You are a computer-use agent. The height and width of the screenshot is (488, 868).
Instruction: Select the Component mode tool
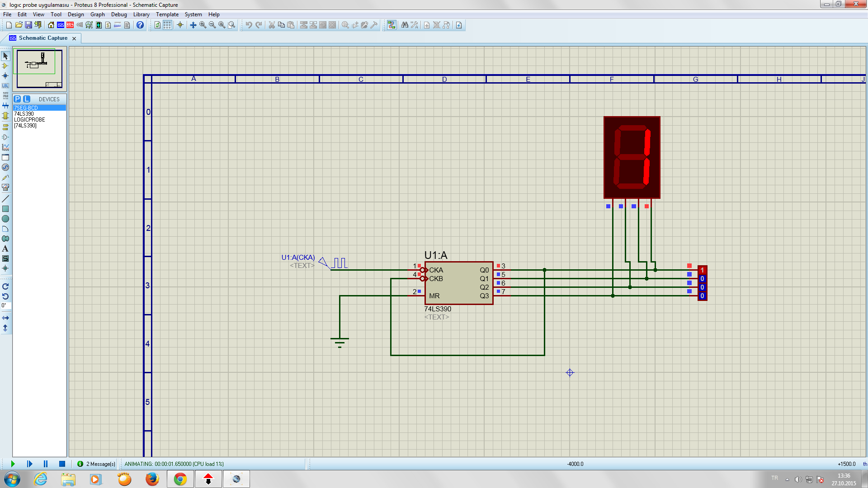[5, 66]
